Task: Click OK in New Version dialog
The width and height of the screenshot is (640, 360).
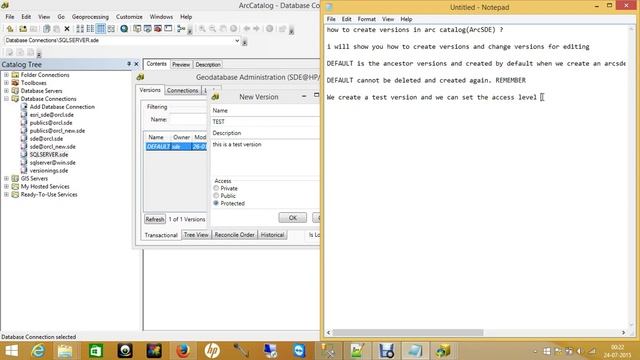Action: click(x=293, y=218)
